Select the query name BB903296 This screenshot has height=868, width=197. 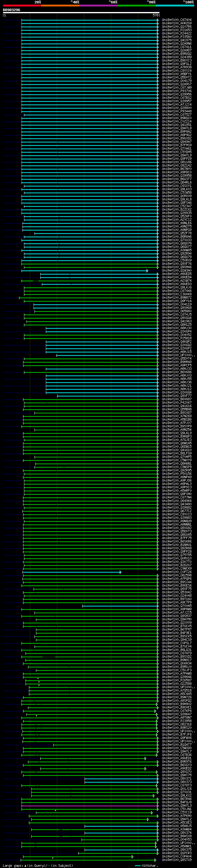coord(11,10)
